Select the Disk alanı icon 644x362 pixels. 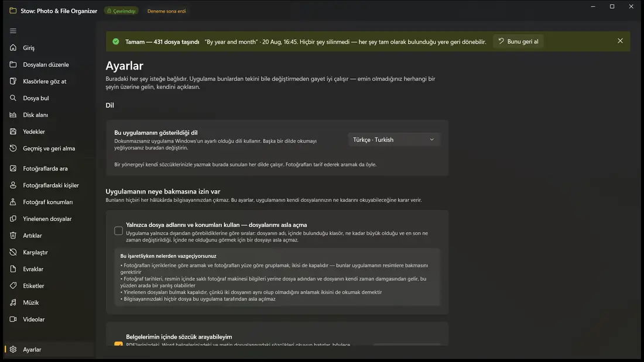[13, 115]
